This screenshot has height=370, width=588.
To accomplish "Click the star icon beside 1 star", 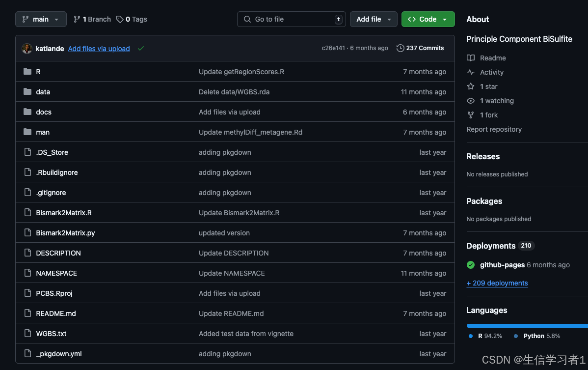I will point(471,86).
